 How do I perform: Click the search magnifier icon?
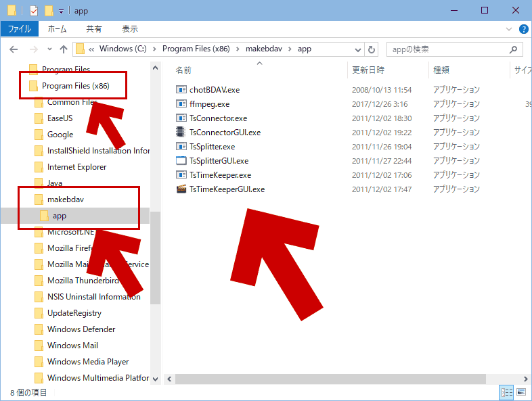(513, 49)
